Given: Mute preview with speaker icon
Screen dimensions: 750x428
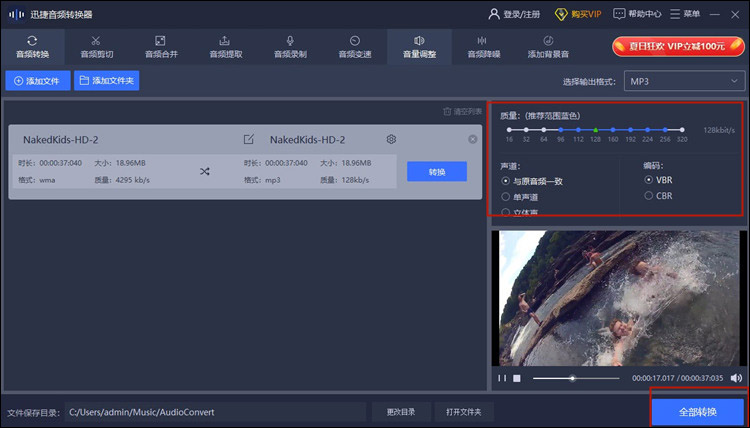Looking at the screenshot, I should [x=736, y=378].
